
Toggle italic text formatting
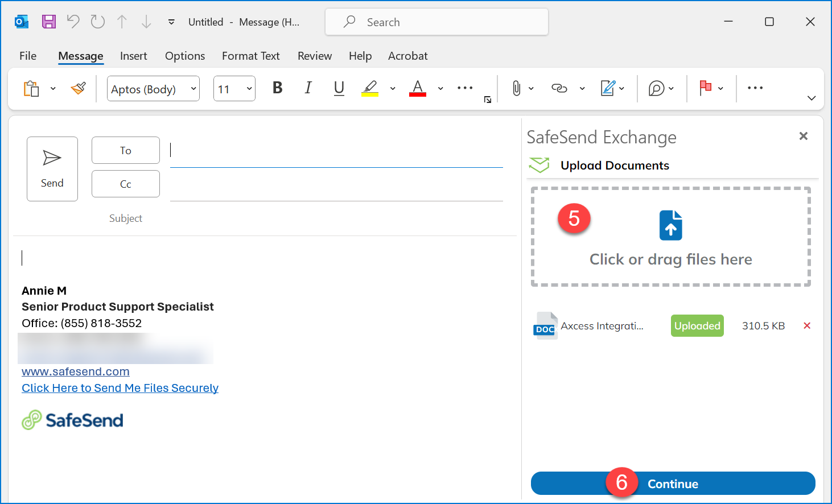308,88
